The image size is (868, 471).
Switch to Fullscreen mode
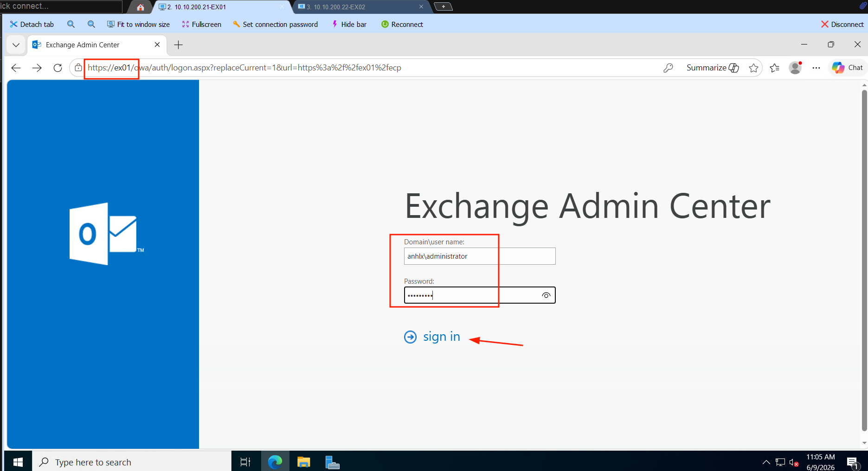tap(202, 24)
